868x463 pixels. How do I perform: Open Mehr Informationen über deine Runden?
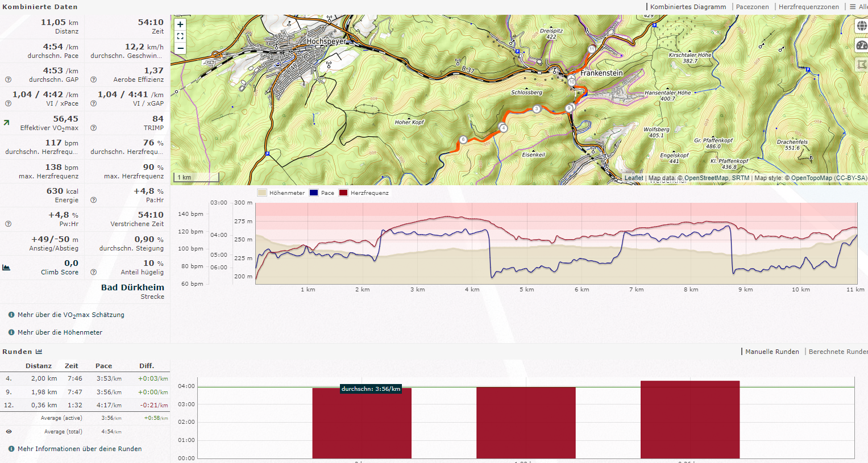coord(80,449)
